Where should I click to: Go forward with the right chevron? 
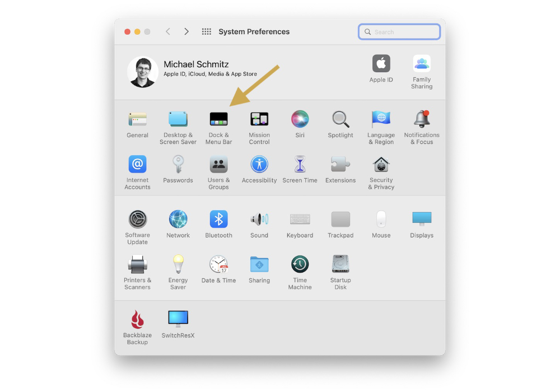point(186,32)
